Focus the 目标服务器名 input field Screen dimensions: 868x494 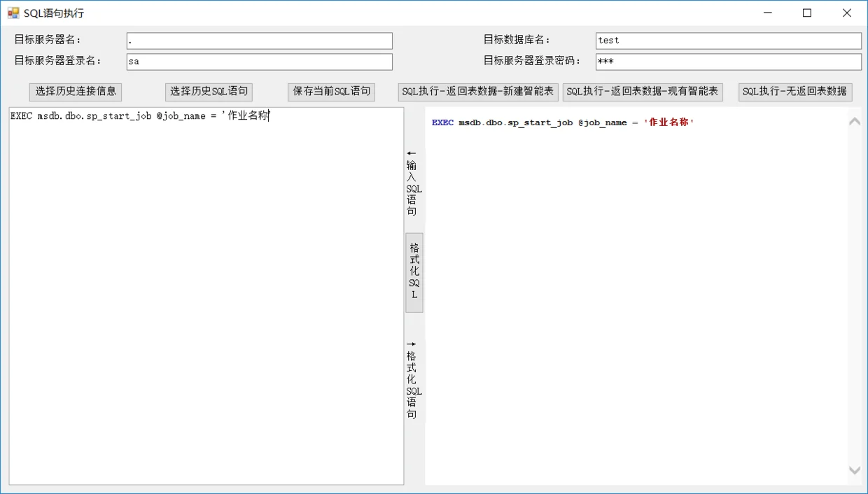tap(260, 41)
